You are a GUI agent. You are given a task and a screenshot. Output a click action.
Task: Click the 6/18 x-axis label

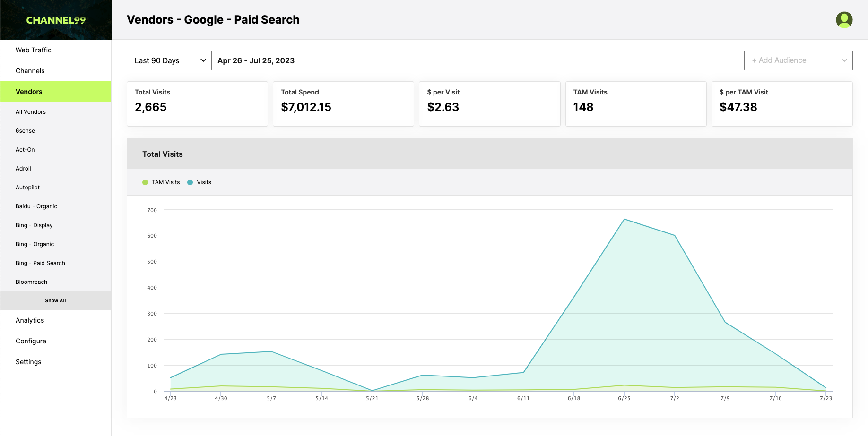[574, 398]
